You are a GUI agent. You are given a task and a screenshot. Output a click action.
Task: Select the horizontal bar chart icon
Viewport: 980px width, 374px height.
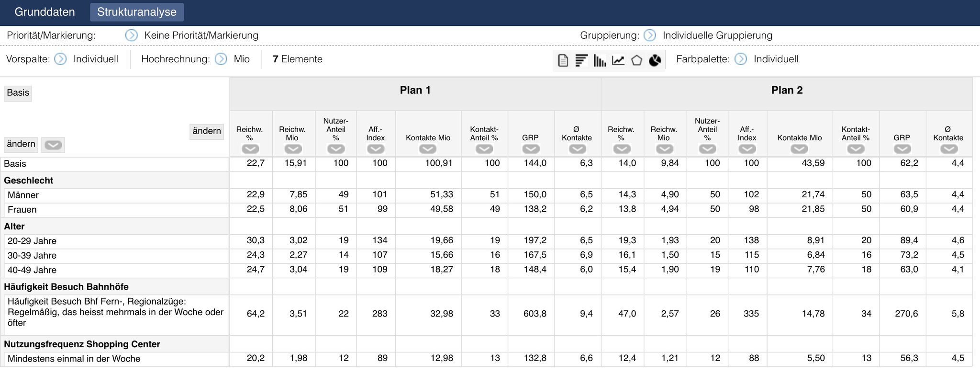click(581, 60)
